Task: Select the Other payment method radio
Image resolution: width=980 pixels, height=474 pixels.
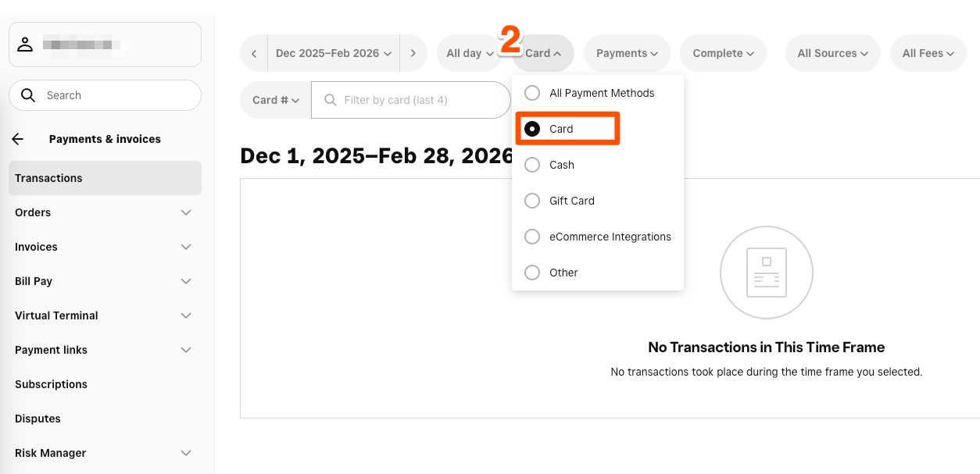Action: click(x=532, y=273)
